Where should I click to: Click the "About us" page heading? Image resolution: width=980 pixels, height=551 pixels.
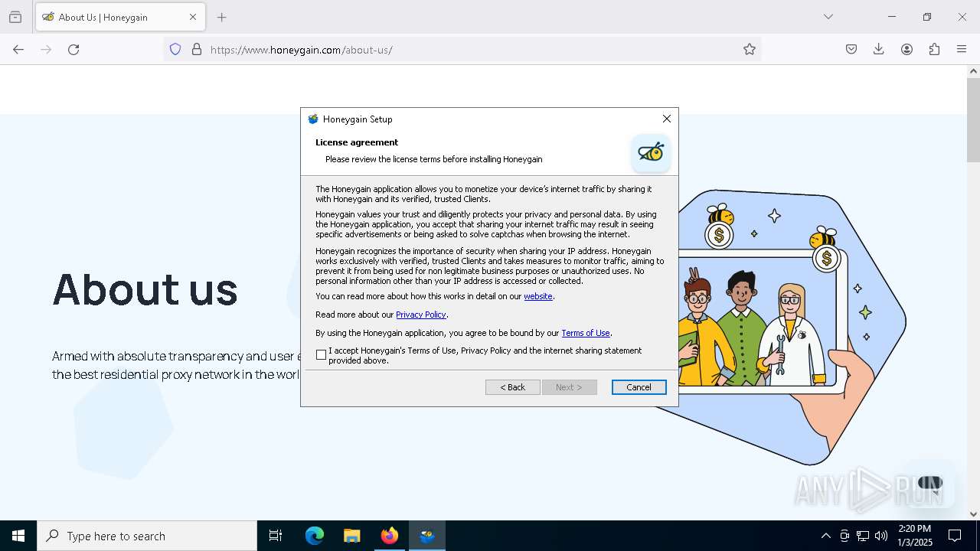click(x=145, y=290)
